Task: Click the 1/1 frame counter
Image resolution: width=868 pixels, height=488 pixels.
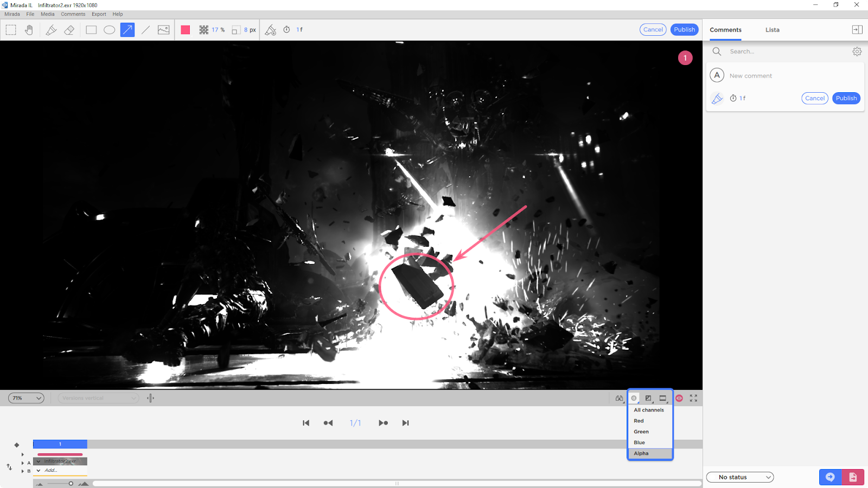Action: click(x=355, y=423)
